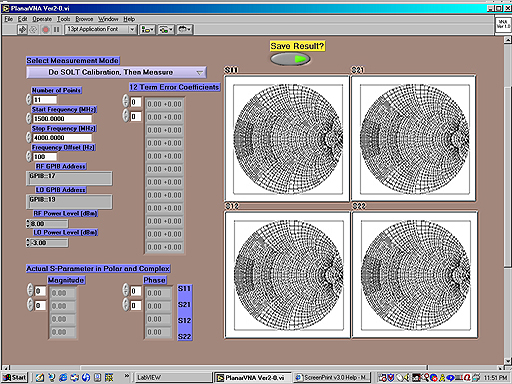Viewport: 512px width, 384px height.
Task: Open the Browse menu
Action: [84, 19]
